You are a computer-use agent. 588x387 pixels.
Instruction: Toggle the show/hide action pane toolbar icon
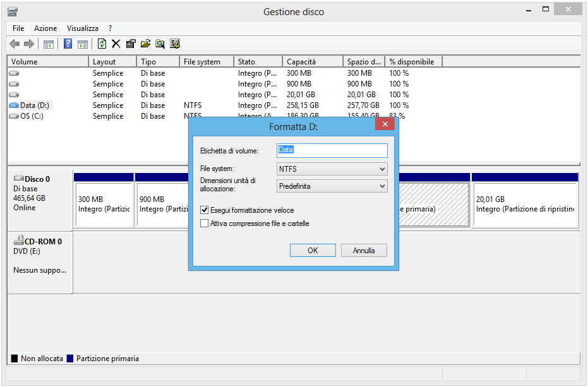coord(83,44)
